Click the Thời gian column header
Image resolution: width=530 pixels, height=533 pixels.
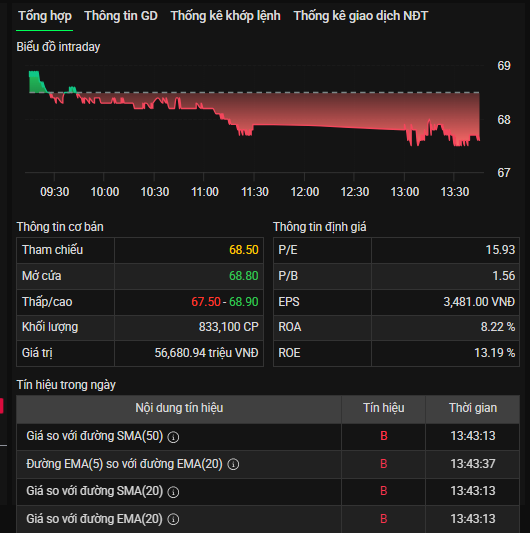tap(473, 408)
